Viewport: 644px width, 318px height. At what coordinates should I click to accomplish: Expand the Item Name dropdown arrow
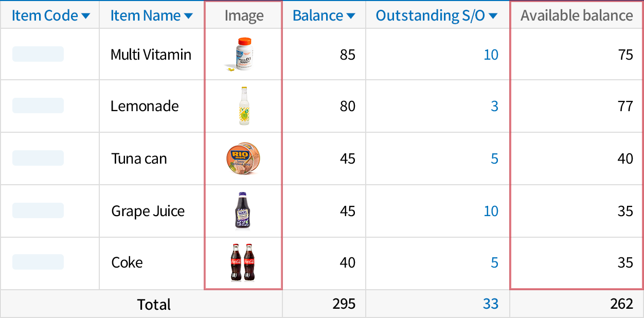(x=189, y=16)
